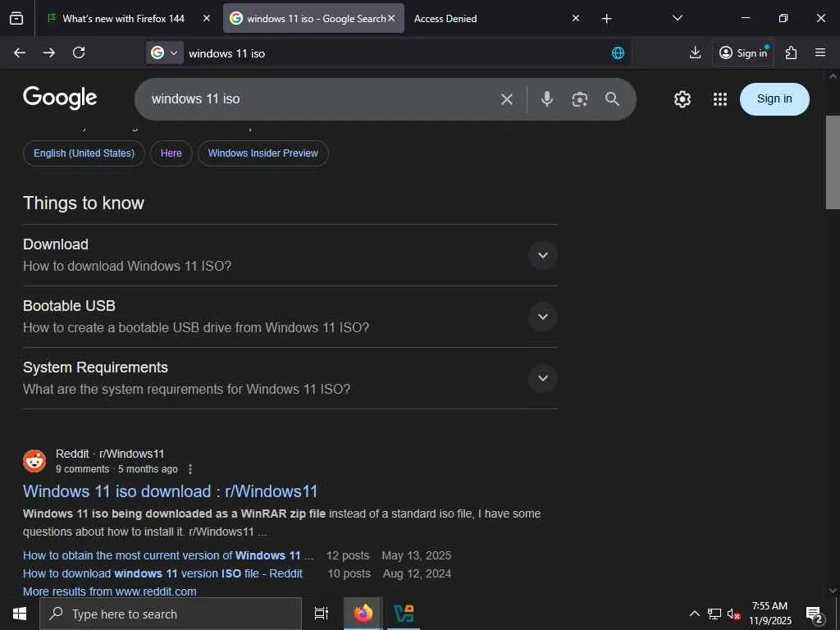Open Google search by image camera
This screenshot has height=630, width=840.
(580, 99)
